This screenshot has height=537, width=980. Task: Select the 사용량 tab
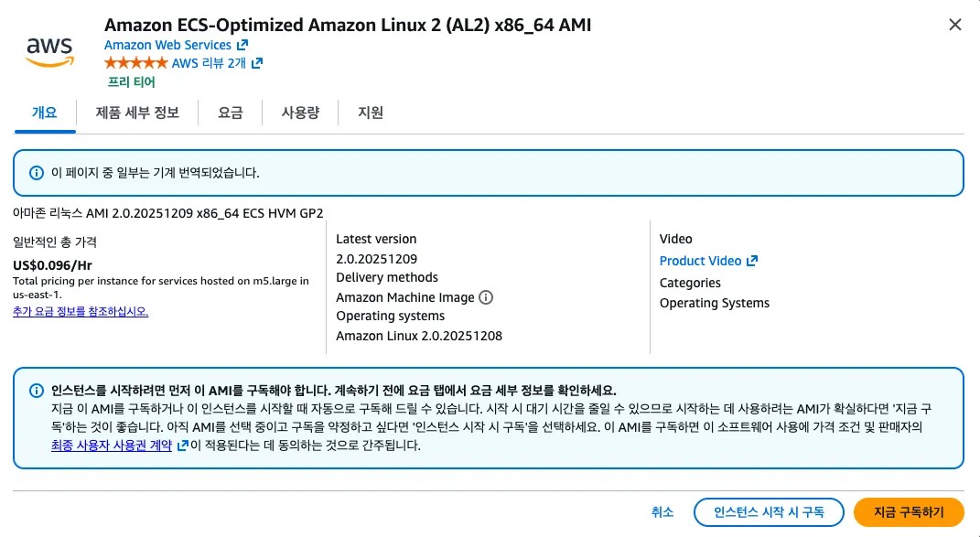300,113
